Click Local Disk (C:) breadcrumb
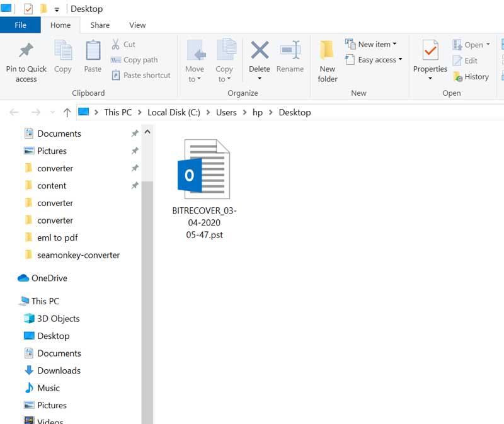 point(174,112)
